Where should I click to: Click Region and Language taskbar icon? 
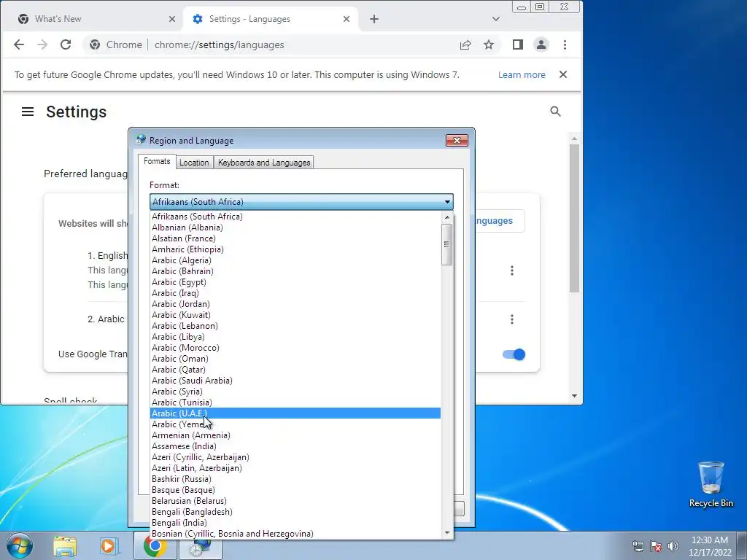coord(200,546)
